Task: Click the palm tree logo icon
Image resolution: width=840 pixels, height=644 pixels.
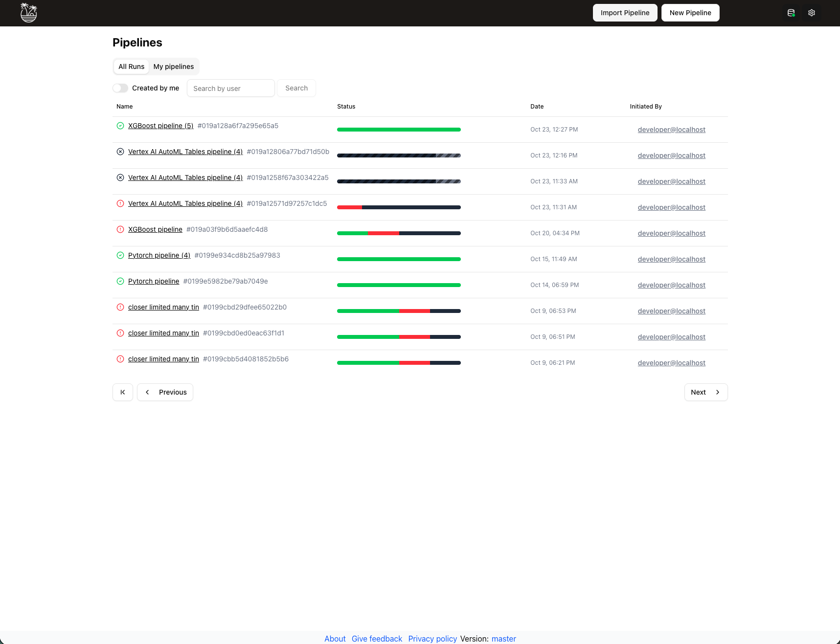Action: (29, 13)
